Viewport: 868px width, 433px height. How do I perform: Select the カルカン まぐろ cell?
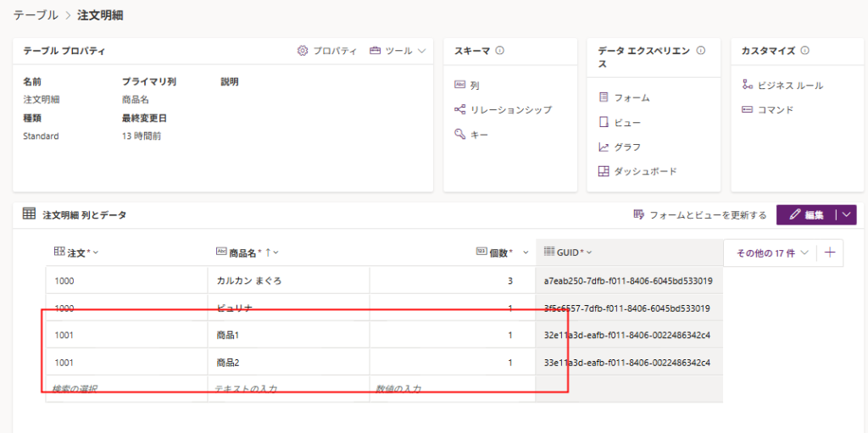click(x=288, y=280)
